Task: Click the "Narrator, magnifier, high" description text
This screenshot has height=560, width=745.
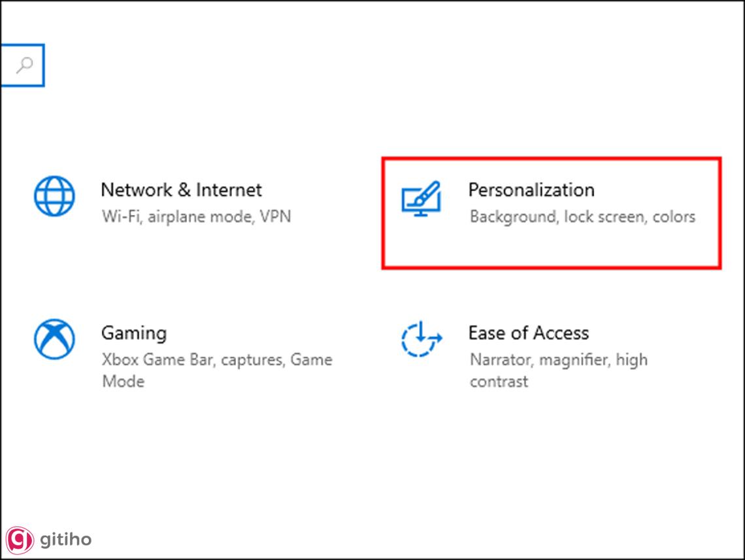Action: 558,360
